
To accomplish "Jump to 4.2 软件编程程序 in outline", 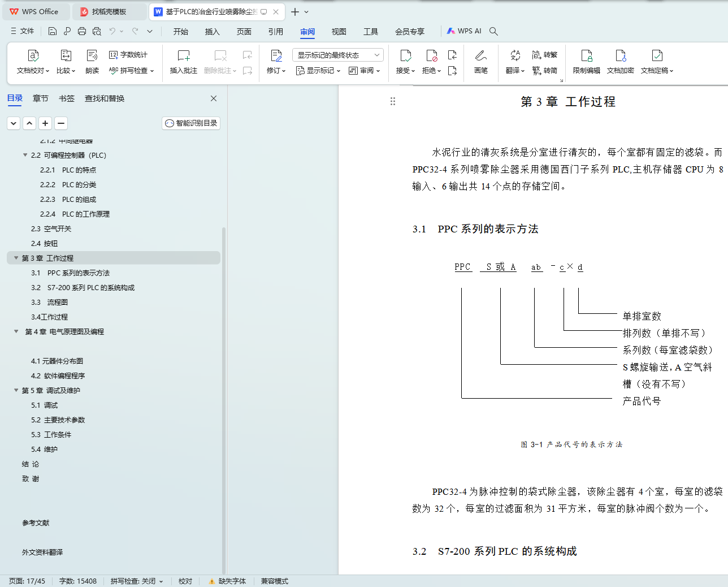I will [x=58, y=375].
